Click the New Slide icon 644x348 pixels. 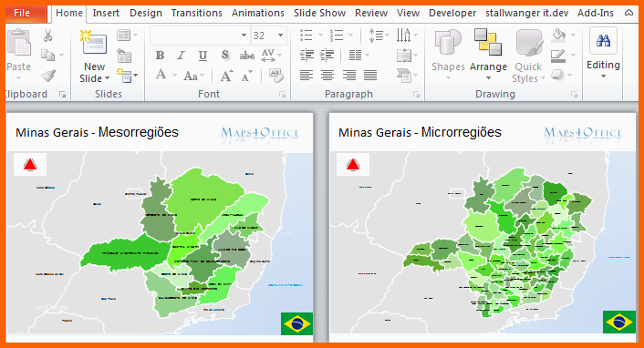tap(94, 43)
